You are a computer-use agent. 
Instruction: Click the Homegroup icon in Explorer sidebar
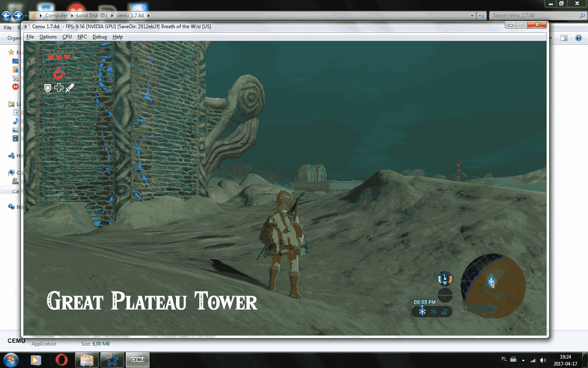coord(11,155)
